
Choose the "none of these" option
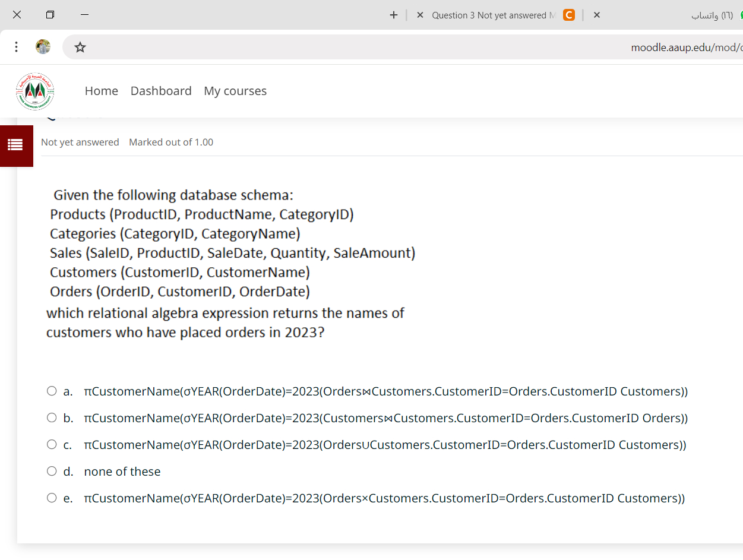[x=52, y=471]
